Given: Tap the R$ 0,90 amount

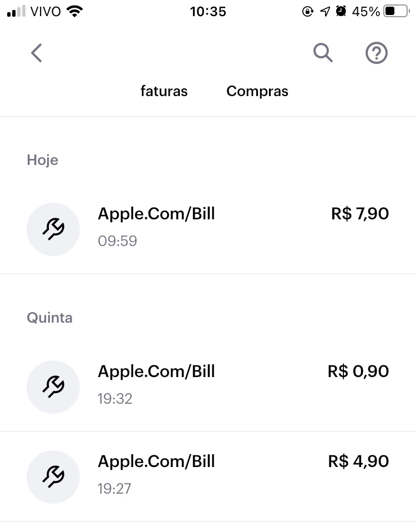Looking at the screenshot, I should (358, 372).
